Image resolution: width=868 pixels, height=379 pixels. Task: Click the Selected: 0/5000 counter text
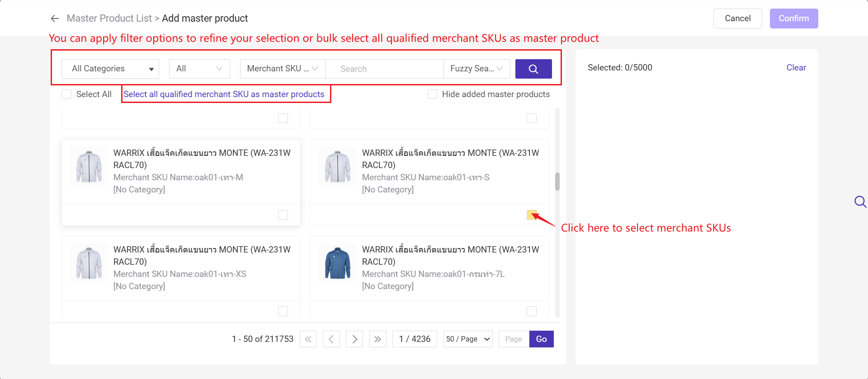click(x=620, y=67)
